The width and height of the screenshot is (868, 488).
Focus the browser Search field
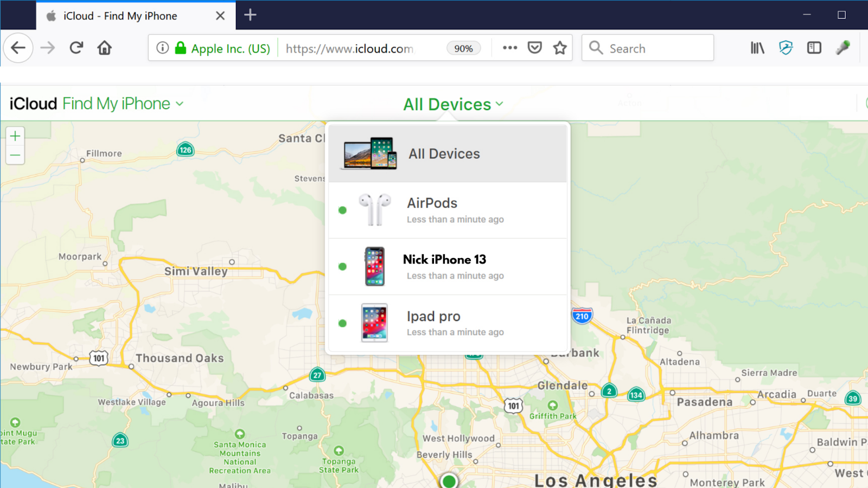(648, 48)
